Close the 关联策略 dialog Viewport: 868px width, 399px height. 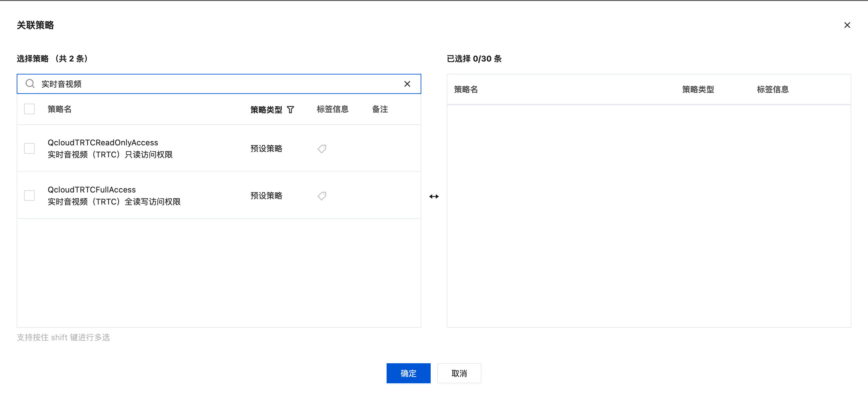tap(847, 25)
